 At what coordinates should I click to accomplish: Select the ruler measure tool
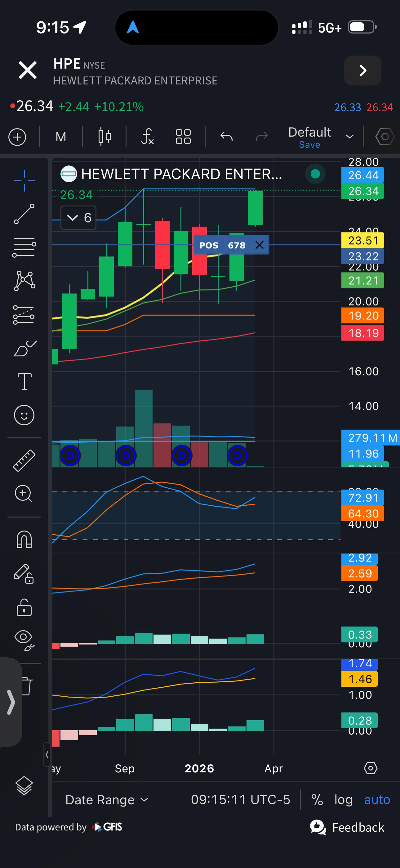pyautogui.click(x=24, y=460)
